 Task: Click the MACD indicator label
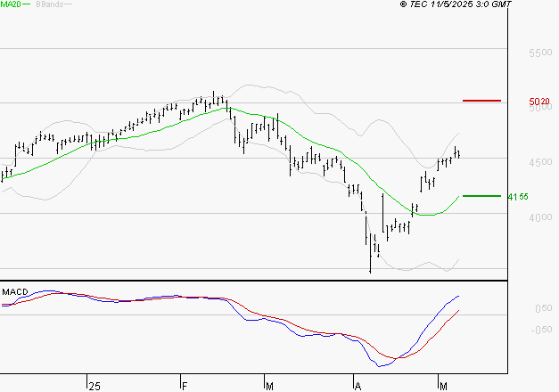15,292
